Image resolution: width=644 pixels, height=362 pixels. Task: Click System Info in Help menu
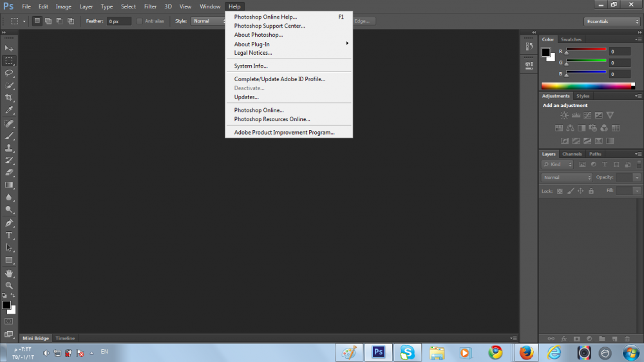[x=251, y=66]
